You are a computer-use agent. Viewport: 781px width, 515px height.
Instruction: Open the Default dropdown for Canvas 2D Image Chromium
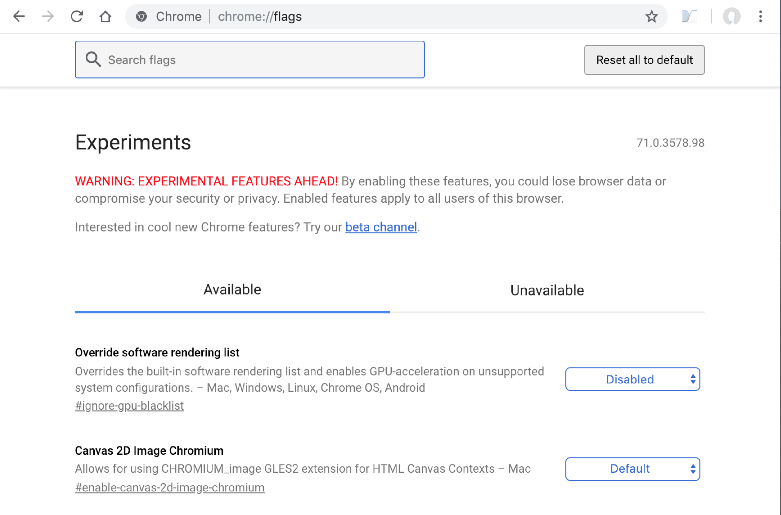[x=632, y=469]
